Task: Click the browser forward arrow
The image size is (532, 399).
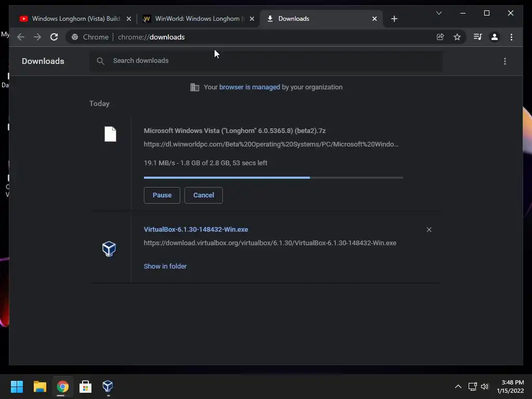Action: pyautogui.click(x=37, y=37)
